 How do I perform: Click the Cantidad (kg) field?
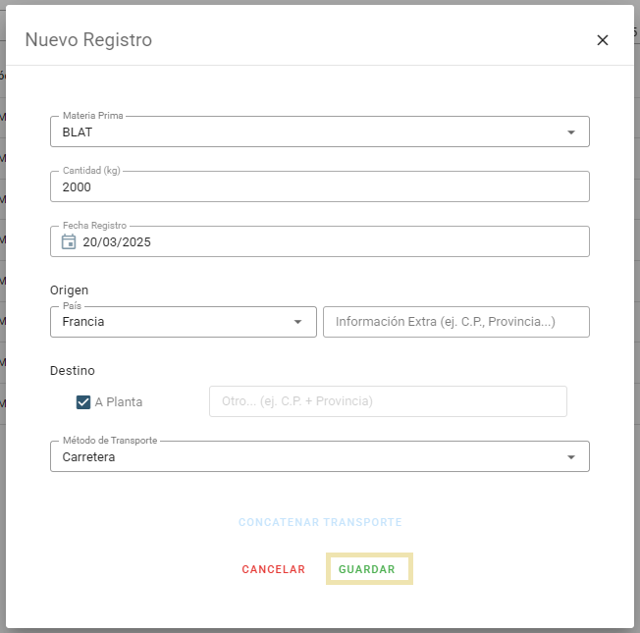coord(319,187)
